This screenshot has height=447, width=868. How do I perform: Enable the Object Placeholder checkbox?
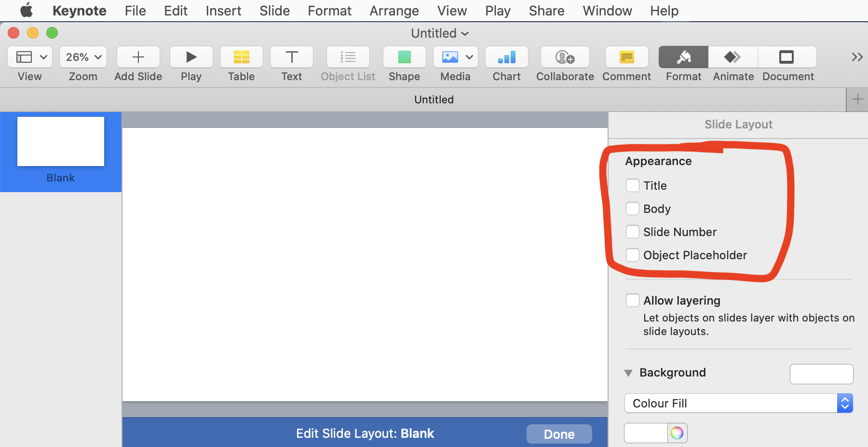[633, 255]
